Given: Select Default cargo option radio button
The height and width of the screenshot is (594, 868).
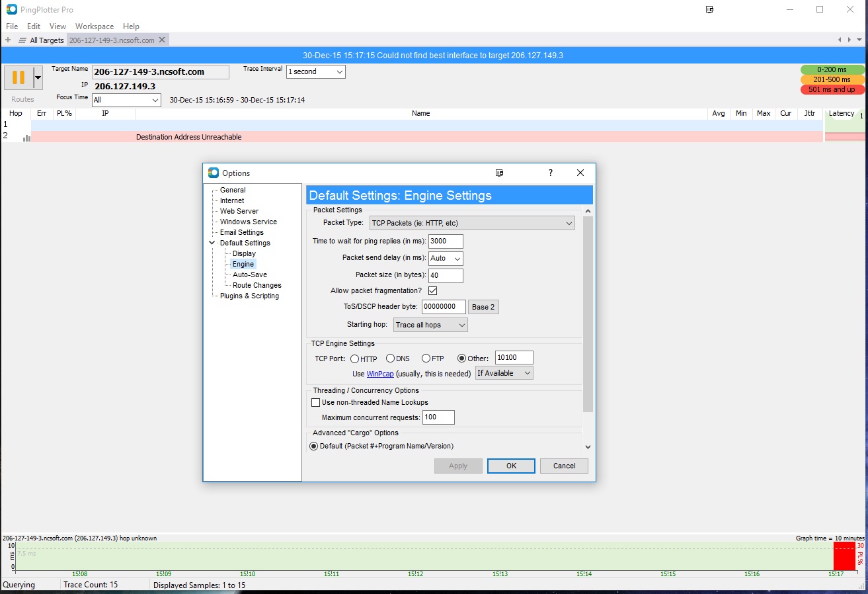Looking at the screenshot, I should tap(314, 446).
